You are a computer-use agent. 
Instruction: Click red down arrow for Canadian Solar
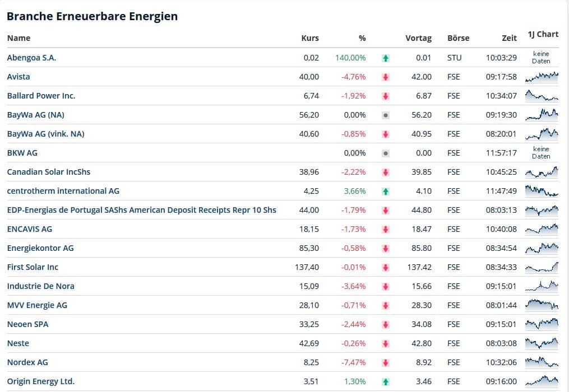(x=386, y=172)
